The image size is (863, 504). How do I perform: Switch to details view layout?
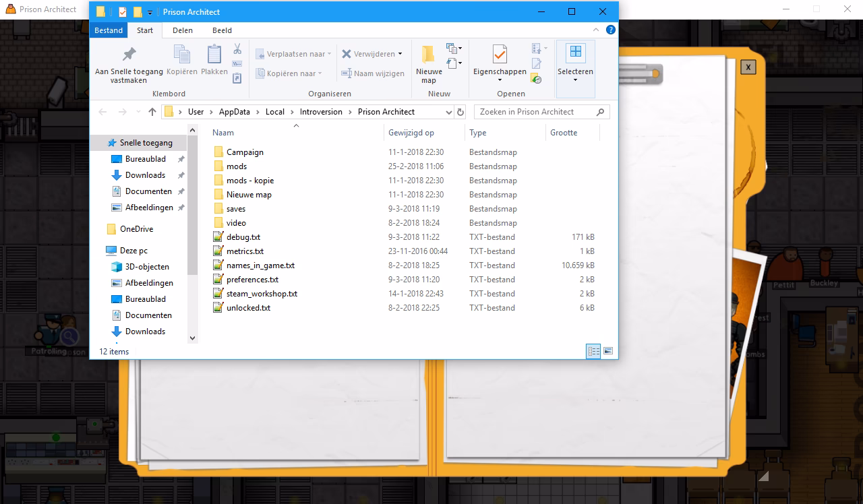tap(593, 351)
